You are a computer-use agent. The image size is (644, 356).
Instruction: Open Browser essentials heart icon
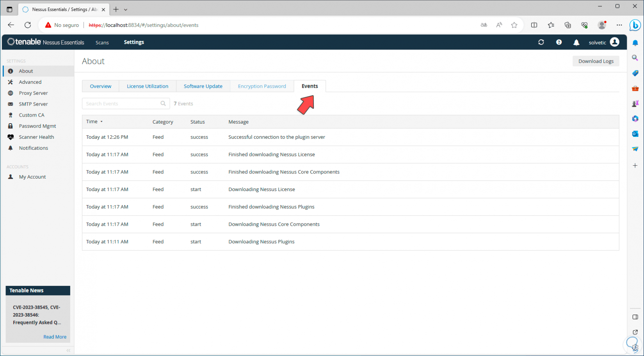click(x=584, y=25)
